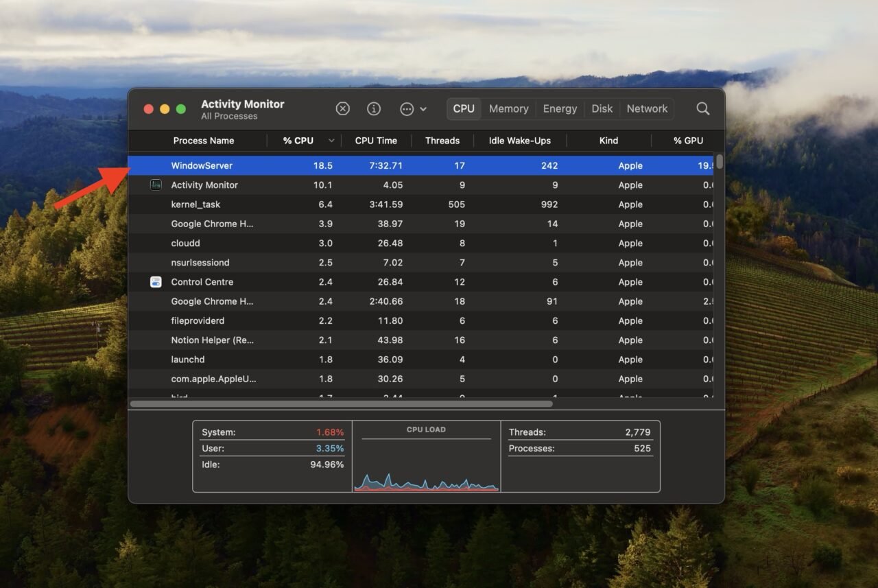Switch to the Memory tab
The image size is (878, 588).
508,108
